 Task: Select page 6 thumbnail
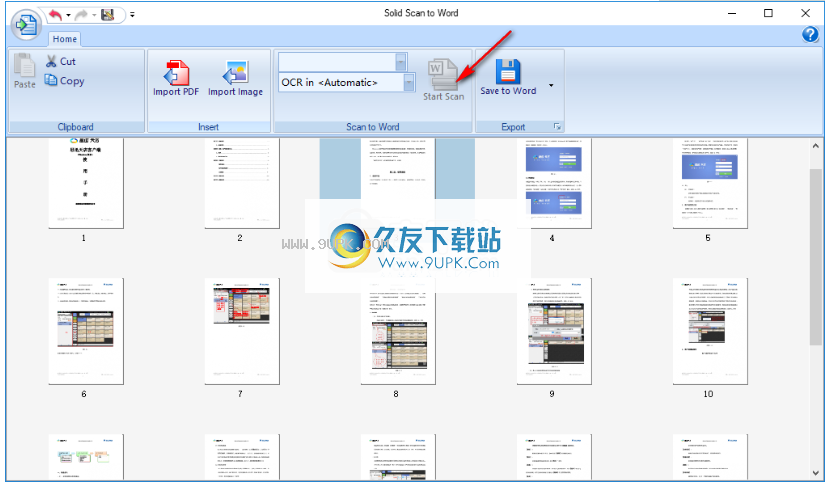click(86, 331)
